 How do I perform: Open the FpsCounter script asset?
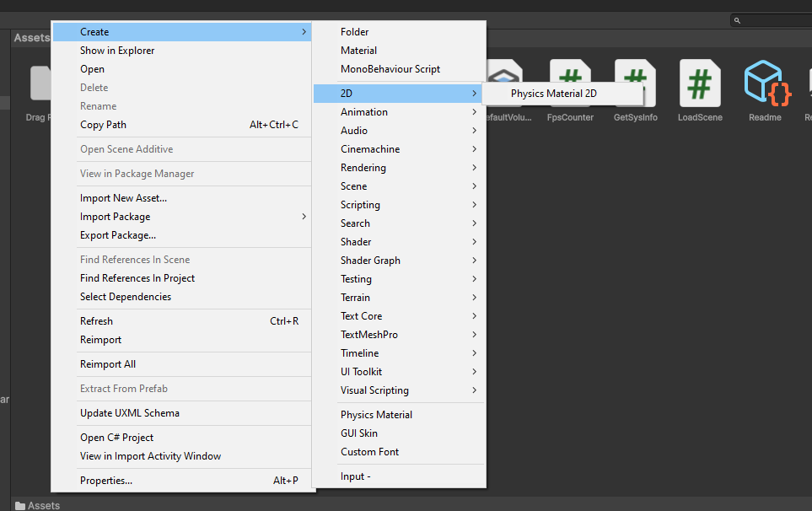point(570,84)
